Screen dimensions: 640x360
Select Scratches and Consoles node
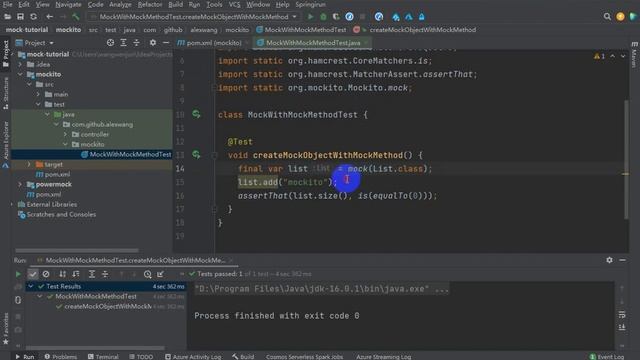(57, 214)
